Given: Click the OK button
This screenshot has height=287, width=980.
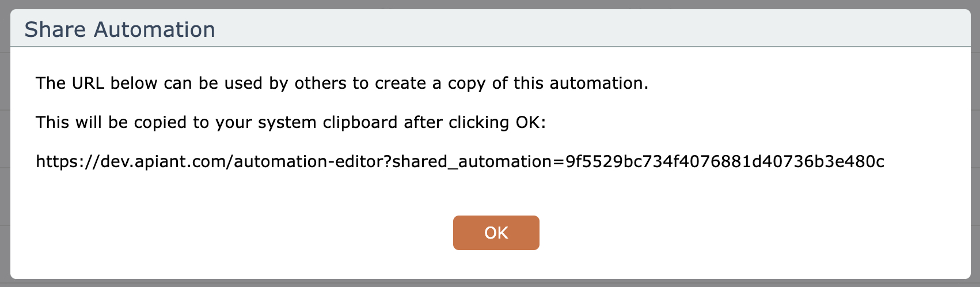Looking at the screenshot, I should [x=496, y=233].
